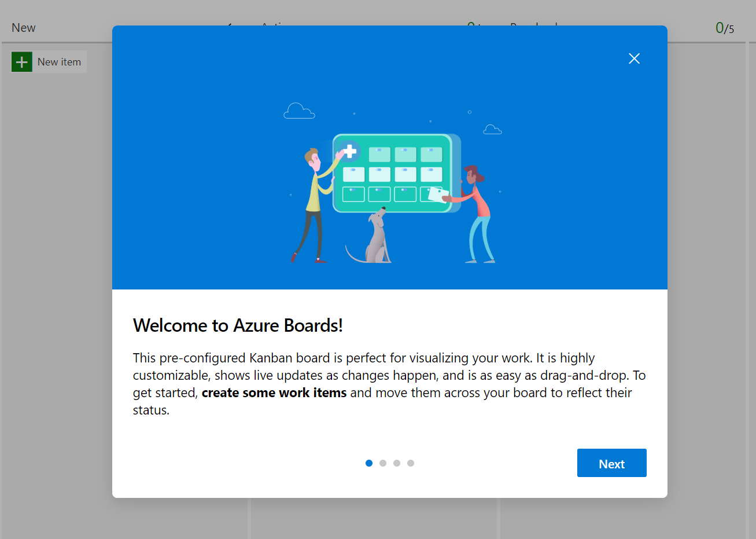
Task: Click the Welcome to Azure Boards heading
Action: pyautogui.click(x=237, y=325)
